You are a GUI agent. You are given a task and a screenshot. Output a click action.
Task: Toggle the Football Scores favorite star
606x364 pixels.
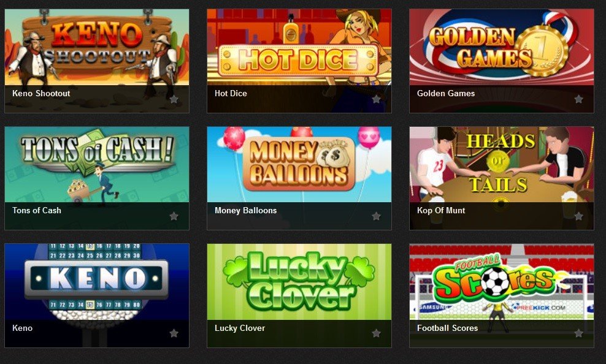click(x=578, y=333)
